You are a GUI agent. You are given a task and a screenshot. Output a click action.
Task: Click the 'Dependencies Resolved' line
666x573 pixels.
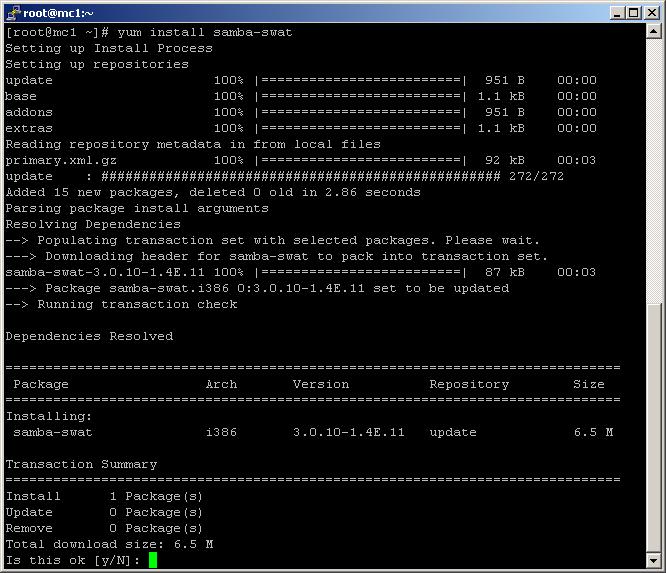coord(89,336)
